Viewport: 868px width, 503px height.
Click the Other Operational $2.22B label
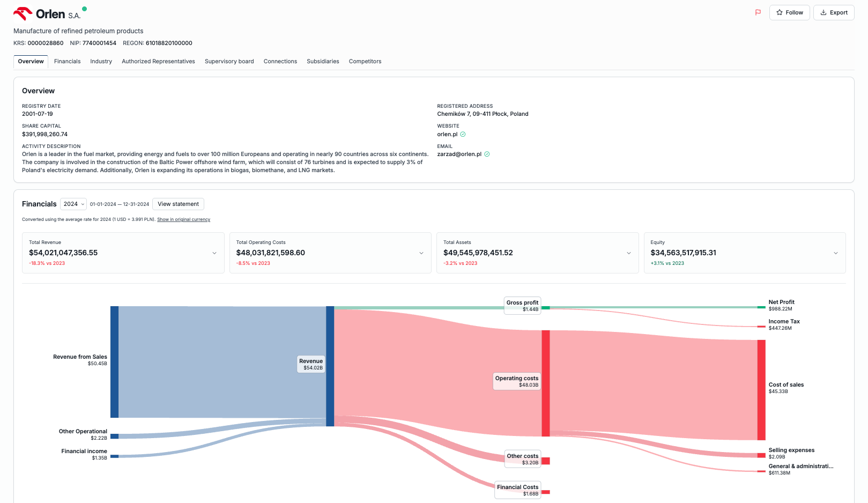(x=83, y=434)
